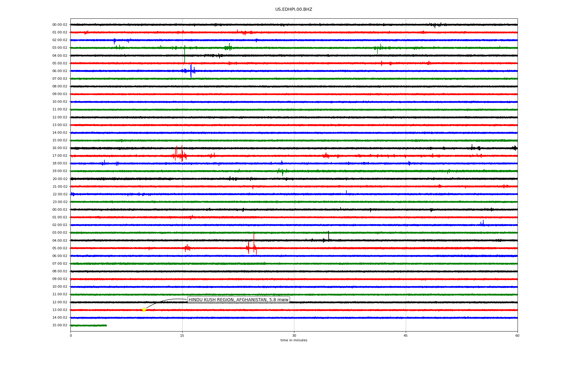Click the 23:00:02 row label
Image resolution: width=588 pixels, height=368 pixels.
(x=60, y=202)
